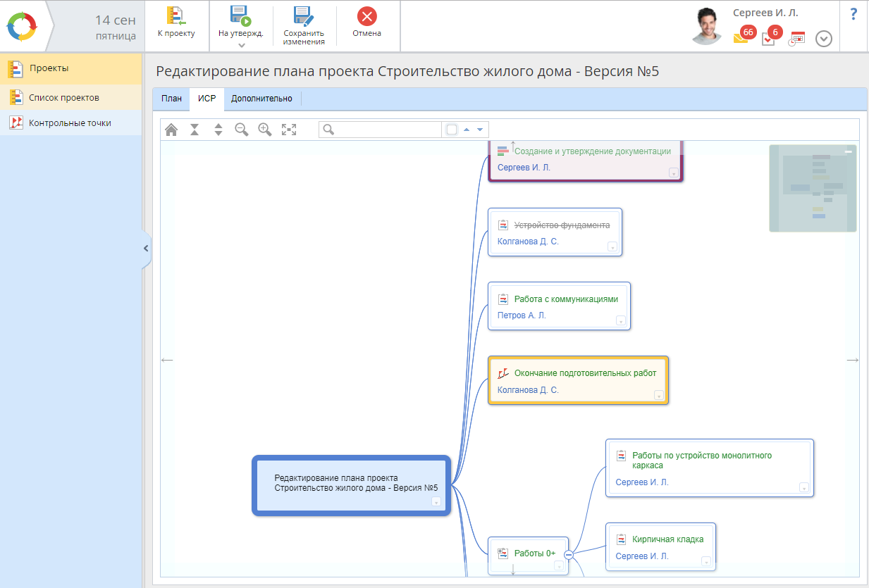Viewport: 869px width, 588px height.
Task: Switch to the Дополнительно tab
Action: tap(261, 99)
